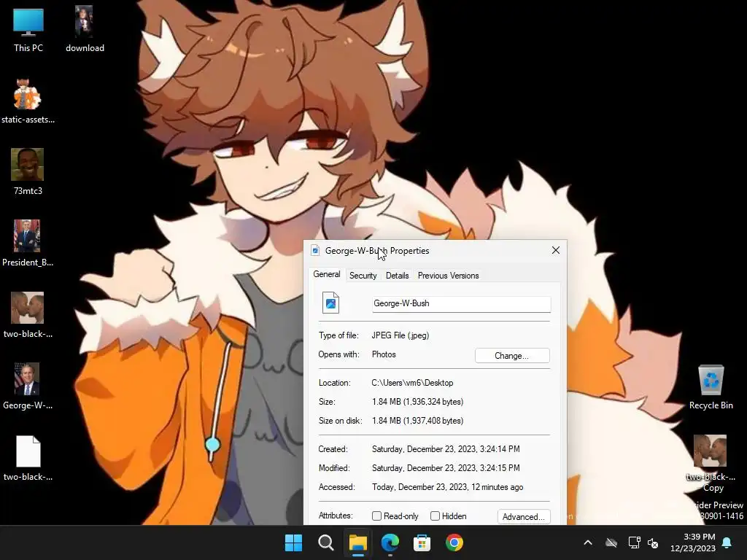This screenshot has width=747, height=560.
Task: Click the location path C:\Users\vm6\Desktop
Action: (413, 383)
